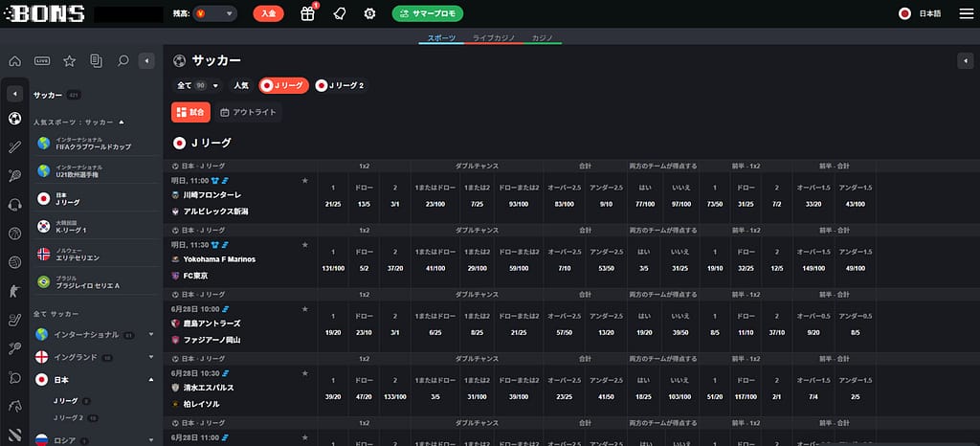Switch to the カジノ tab

[x=542, y=38]
